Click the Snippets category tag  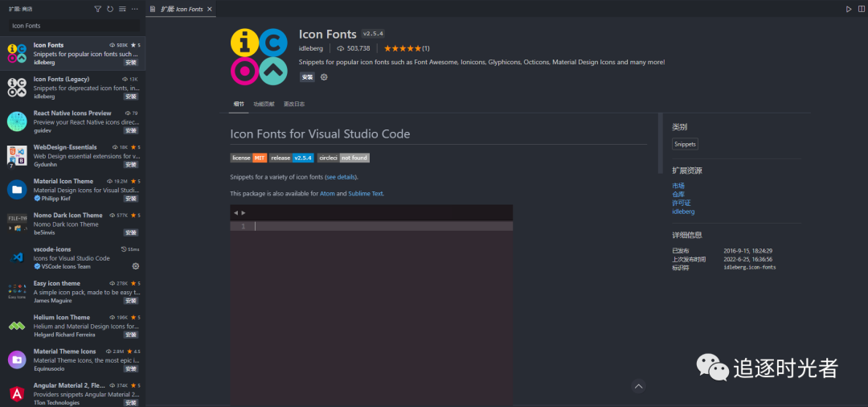click(x=686, y=144)
